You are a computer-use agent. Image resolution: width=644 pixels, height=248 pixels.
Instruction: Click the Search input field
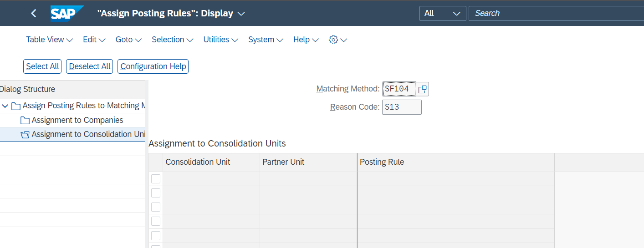pos(556,13)
